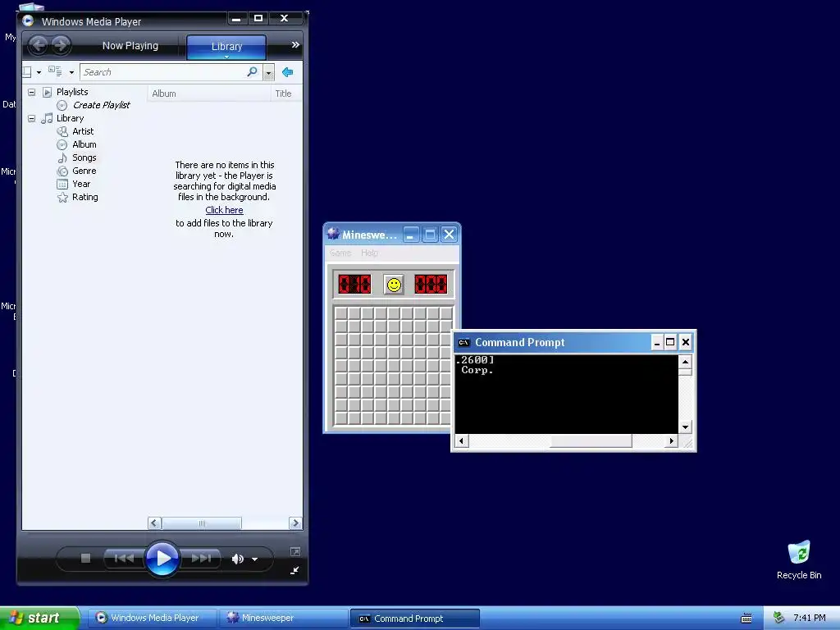The height and width of the screenshot is (630, 840).
Task: Expand the view options dropdown arrow
Action: click(x=72, y=72)
